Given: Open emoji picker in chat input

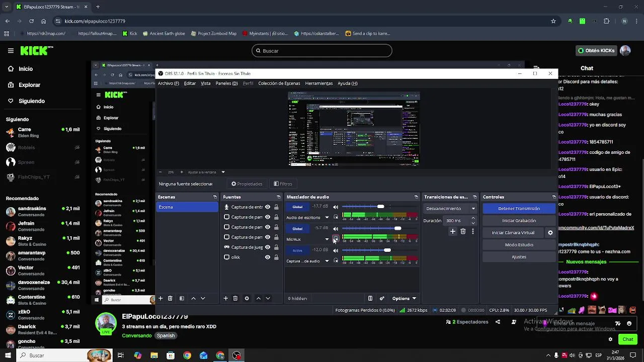Looking at the screenshot, I should (x=629, y=324).
